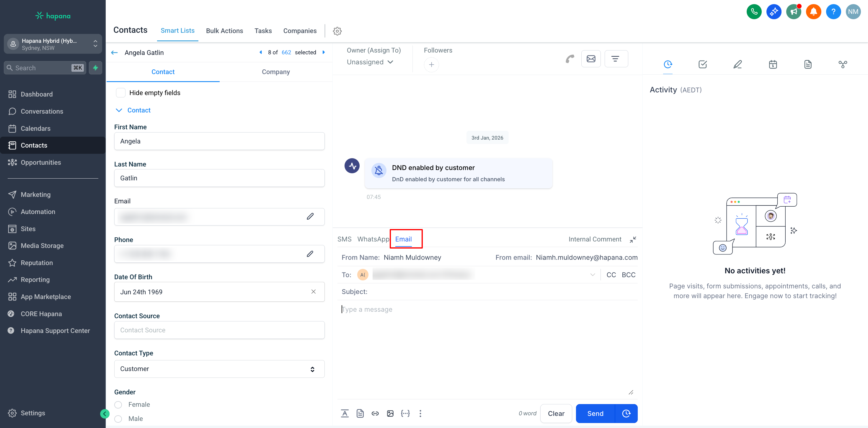868x428 pixels.
Task: Click the pencil icon to edit email field
Action: click(310, 216)
